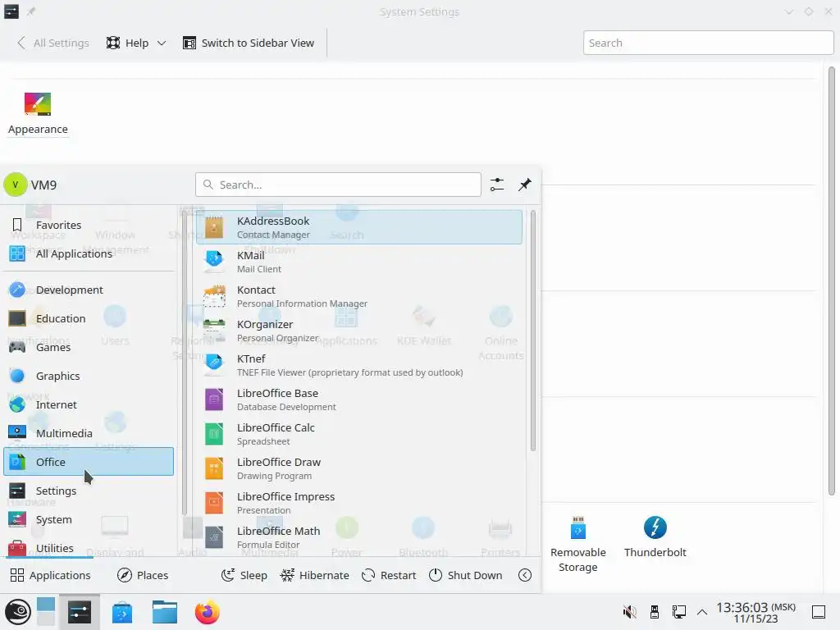Open the Help dropdown menu
The height and width of the screenshot is (630, 840).
pos(136,43)
